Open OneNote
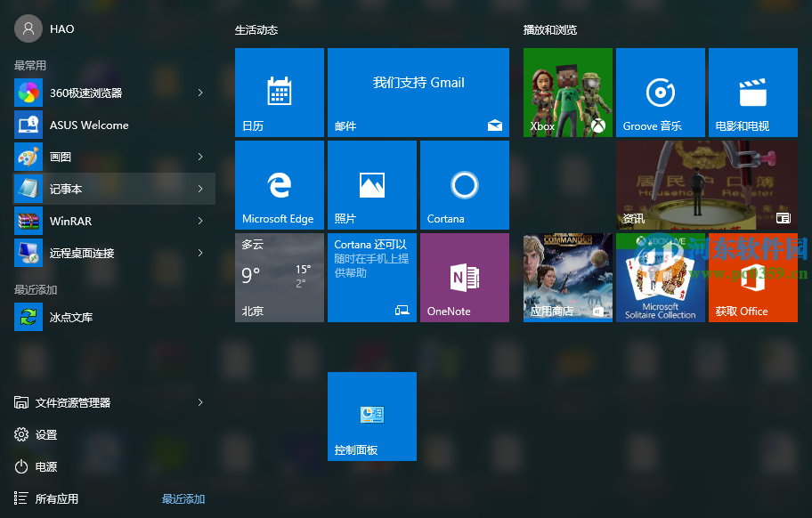 pos(464,277)
